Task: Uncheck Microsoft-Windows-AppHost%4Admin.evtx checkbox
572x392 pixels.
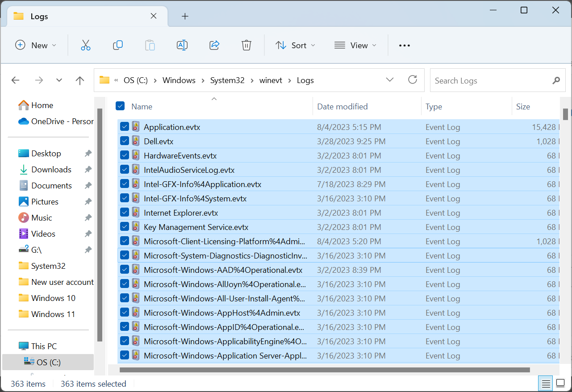Action: pyautogui.click(x=125, y=313)
